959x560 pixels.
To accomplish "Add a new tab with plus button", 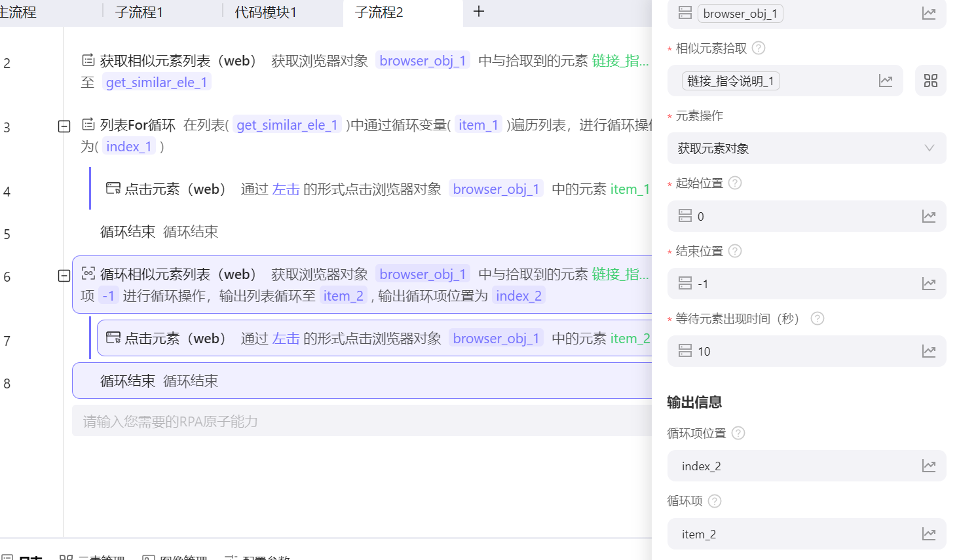I will pyautogui.click(x=479, y=12).
